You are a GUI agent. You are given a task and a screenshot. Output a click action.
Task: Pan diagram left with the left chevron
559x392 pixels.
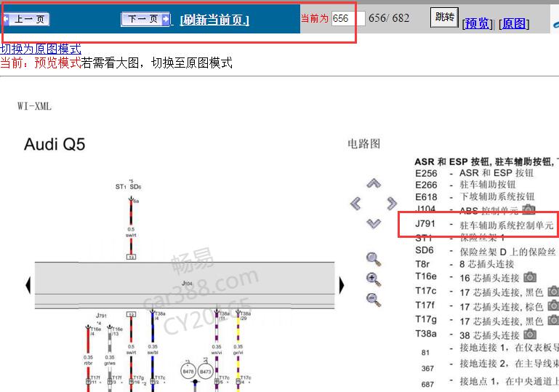pos(355,204)
